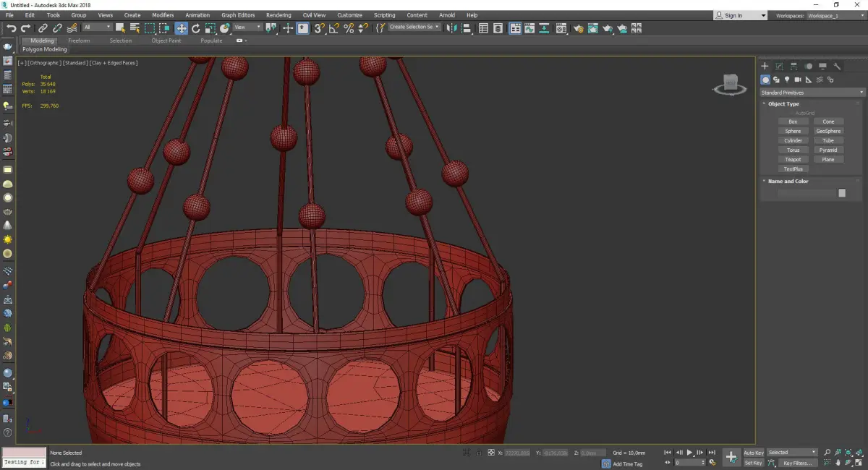Toggle the selection lock padlock
Viewport: 868px width, 470px height.
coord(478,453)
